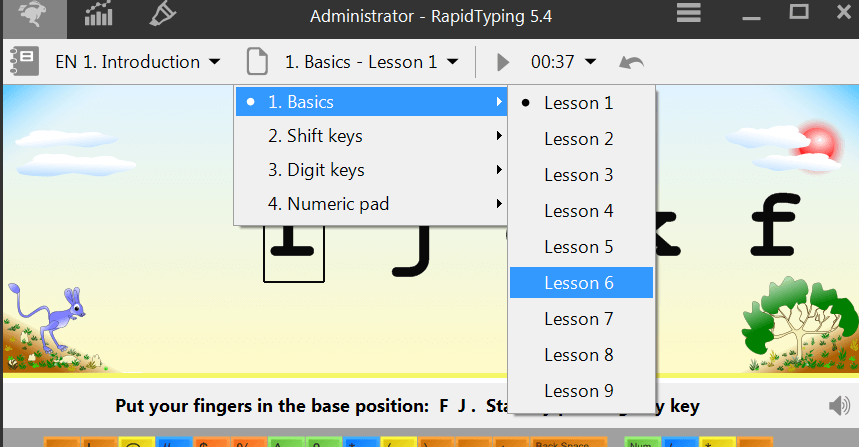Click the boxed current letter in the lesson
The height and width of the screenshot is (447, 859).
point(294,253)
